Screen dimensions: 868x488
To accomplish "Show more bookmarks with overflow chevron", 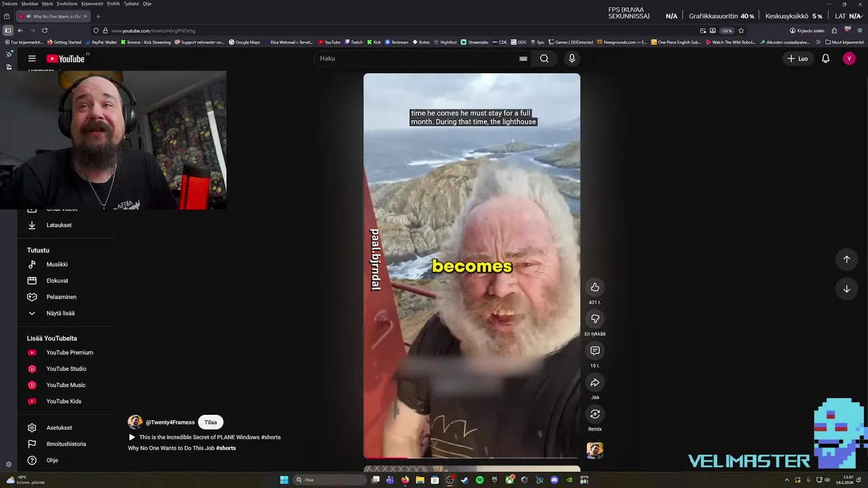I will [818, 42].
